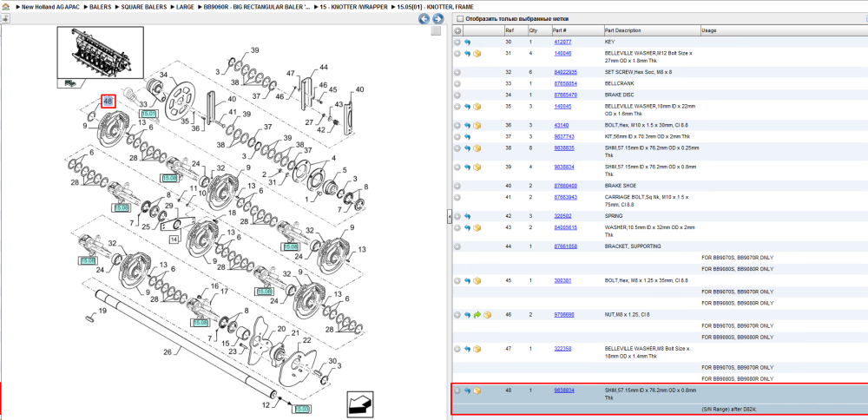Open part number 322358 link
The image size is (868, 420).
[x=563, y=349]
